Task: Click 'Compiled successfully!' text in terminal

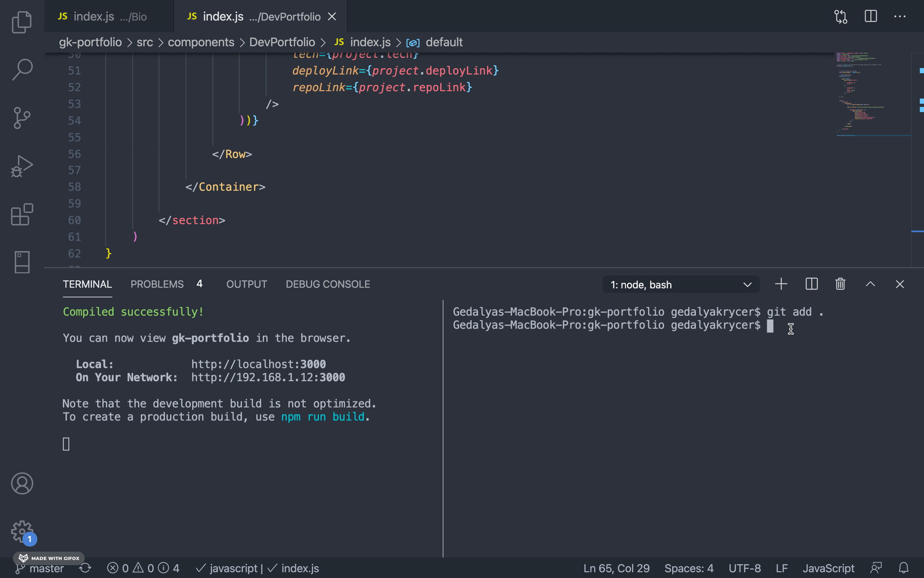Action: click(x=133, y=312)
